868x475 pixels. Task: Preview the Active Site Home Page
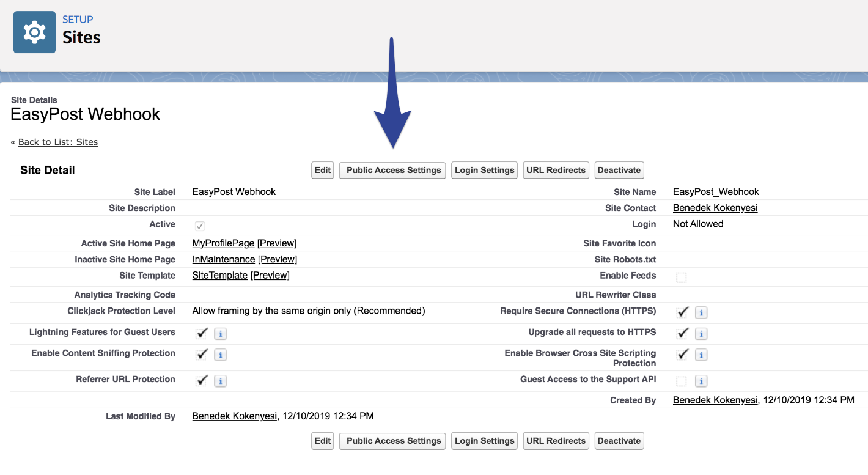pos(277,243)
